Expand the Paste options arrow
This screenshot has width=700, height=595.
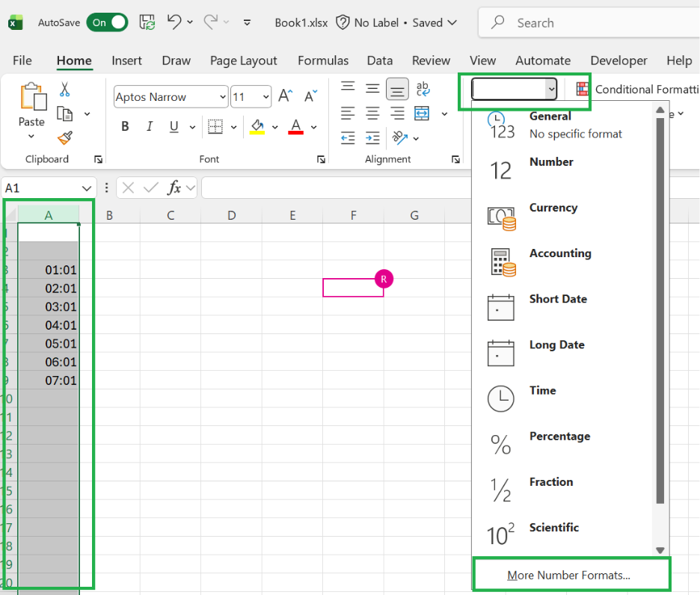(31, 136)
